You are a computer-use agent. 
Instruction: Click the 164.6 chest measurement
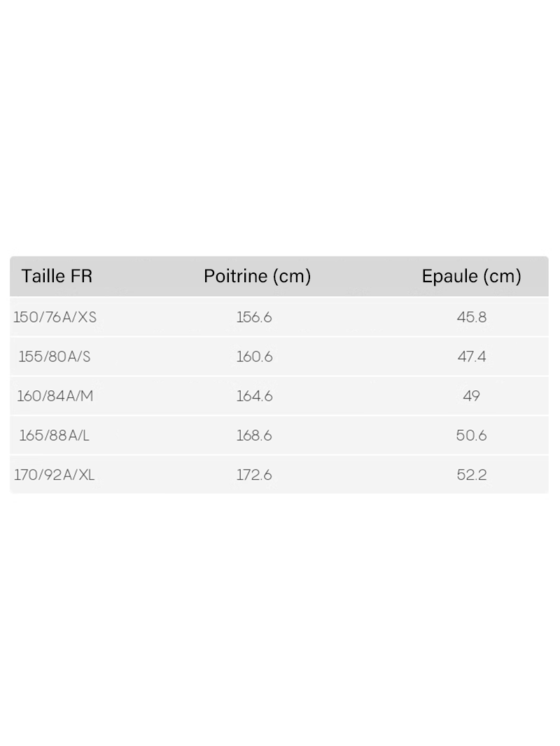coord(254,396)
